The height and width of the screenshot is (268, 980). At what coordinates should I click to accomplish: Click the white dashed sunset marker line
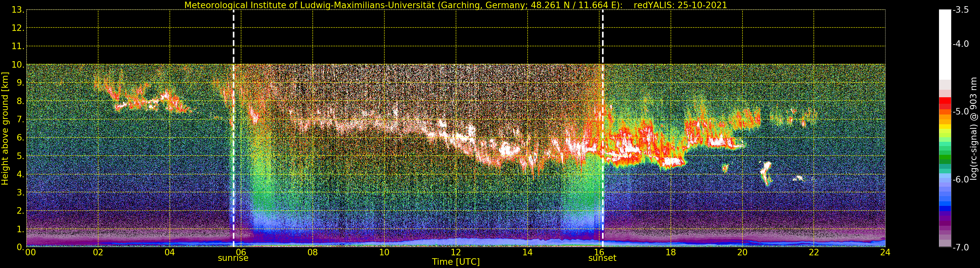click(603, 128)
